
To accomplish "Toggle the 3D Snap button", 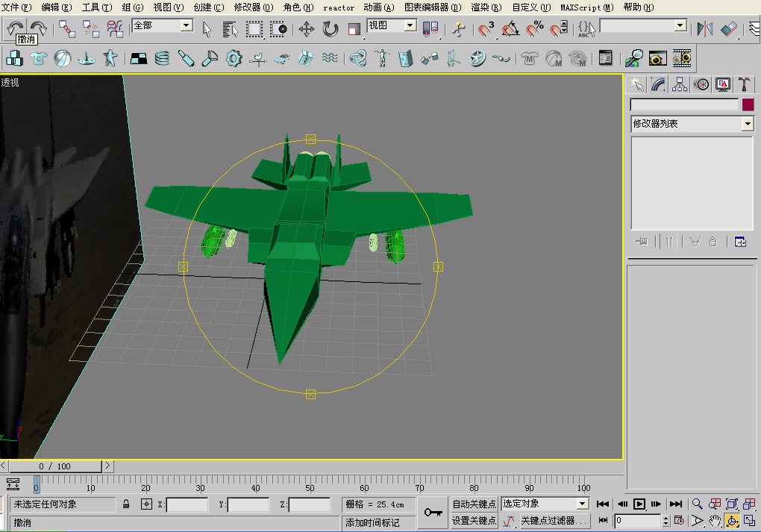I will (486, 29).
